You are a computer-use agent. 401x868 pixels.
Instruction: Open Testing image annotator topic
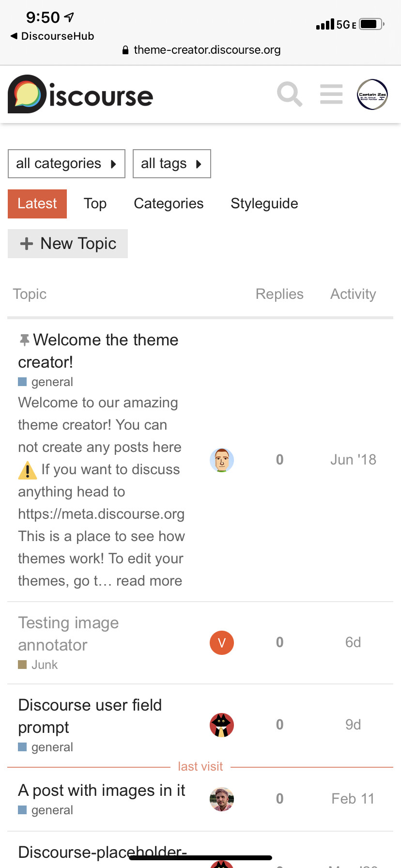click(x=68, y=634)
